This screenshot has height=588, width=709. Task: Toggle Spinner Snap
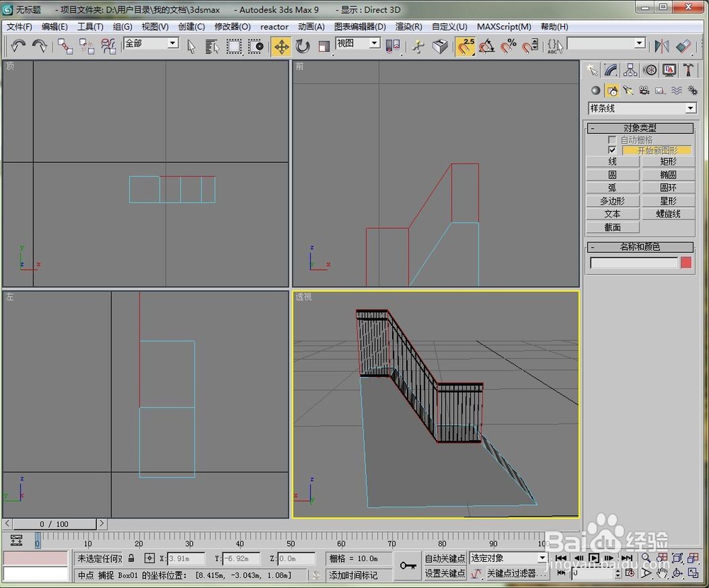(x=530, y=47)
